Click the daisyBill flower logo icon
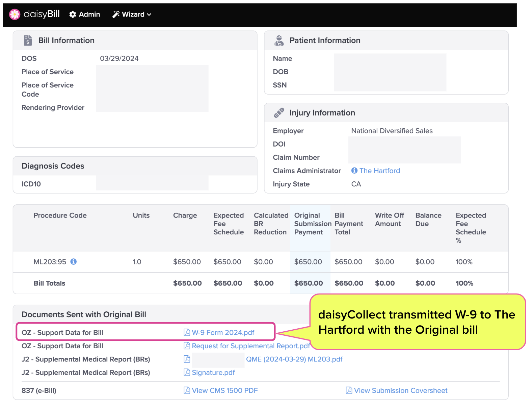 (x=15, y=14)
